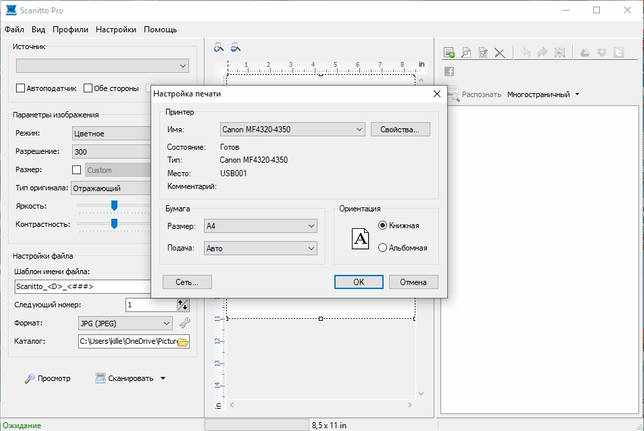Click the greyed save-down icon in right toolbar
The width and height of the screenshot is (644, 431).
point(602,52)
